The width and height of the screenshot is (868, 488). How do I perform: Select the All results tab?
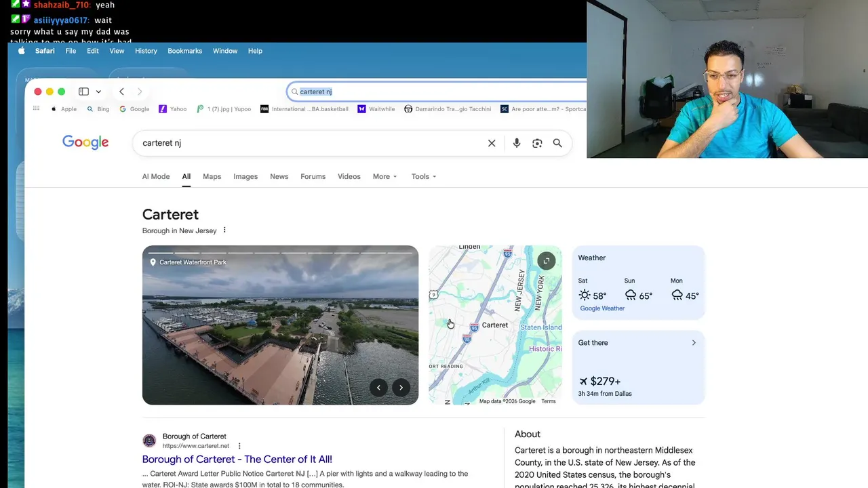click(x=186, y=176)
